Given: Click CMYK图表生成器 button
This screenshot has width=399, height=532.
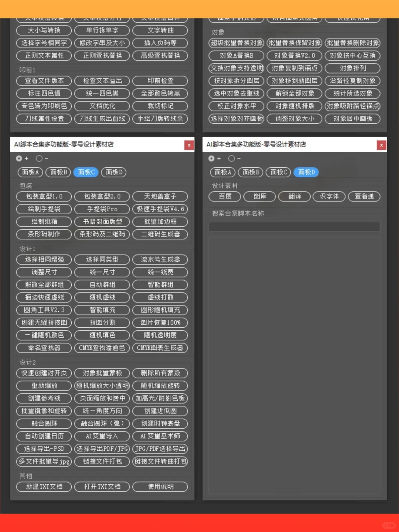Looking at the screenshot, I should pos(160,348).
